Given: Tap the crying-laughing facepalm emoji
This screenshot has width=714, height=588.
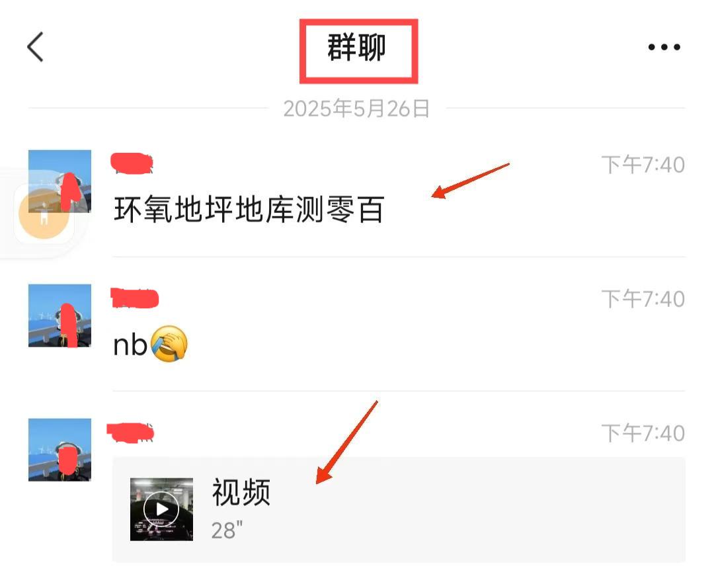Looking at the screenshot, I should 169,344.
